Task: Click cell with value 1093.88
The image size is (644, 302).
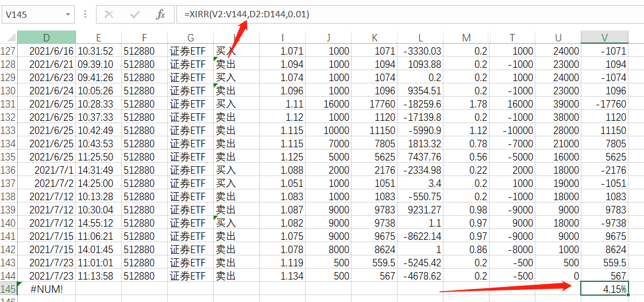Action: coord(421,64)
